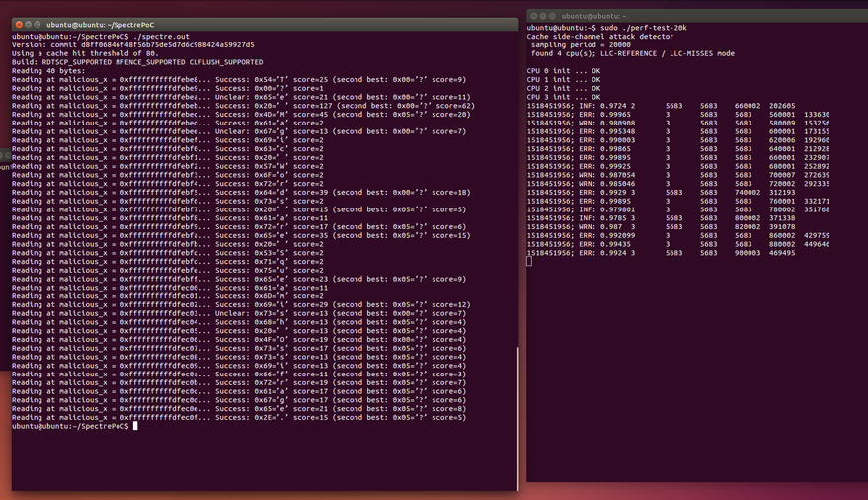Viewport: 868px width, 500px height.
Task: Minimize the perf-test terminal window
Action: pos(544,16)
